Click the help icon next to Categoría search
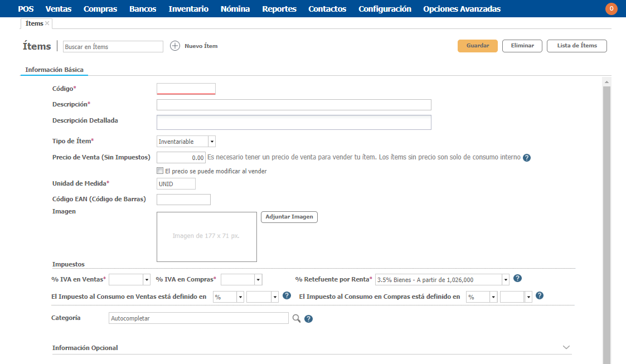Viewport: 626px width, 364px height. 308,319
